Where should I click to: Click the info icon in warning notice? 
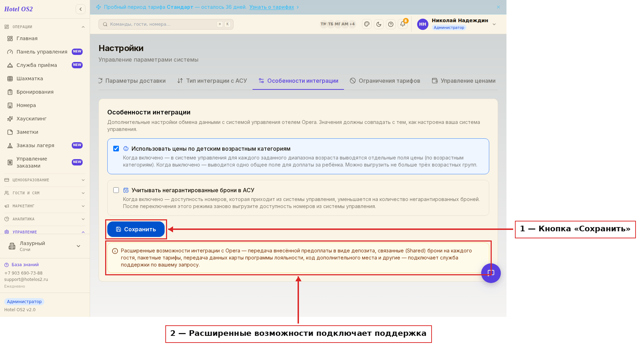point(115,251)
